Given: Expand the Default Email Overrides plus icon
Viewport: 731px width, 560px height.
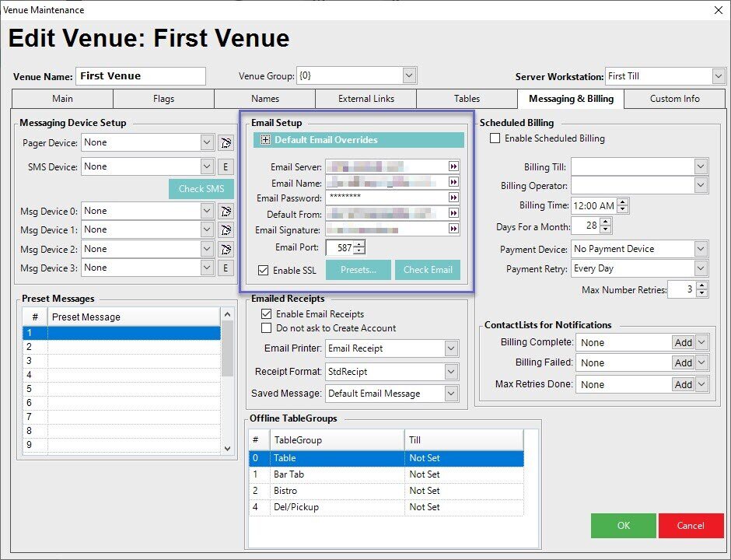Looking at the screenshot, I should 265,140.
